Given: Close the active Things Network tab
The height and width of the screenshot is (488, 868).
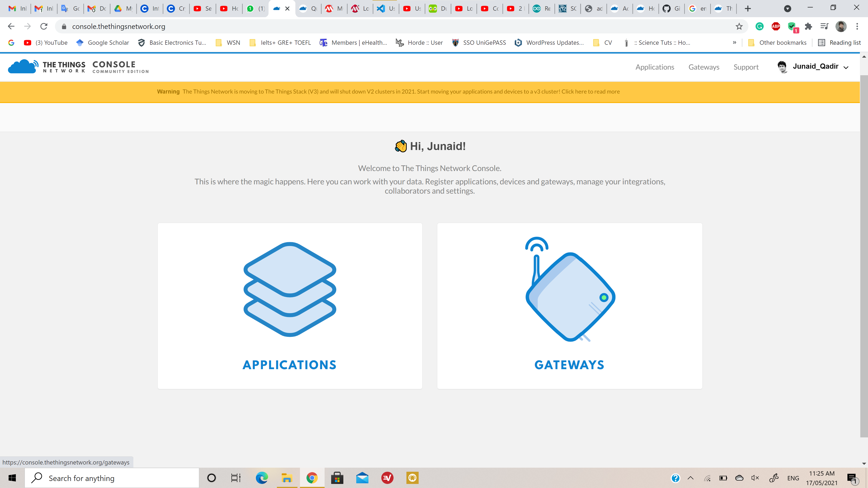Looking at the screenshot, I should 288,8.
